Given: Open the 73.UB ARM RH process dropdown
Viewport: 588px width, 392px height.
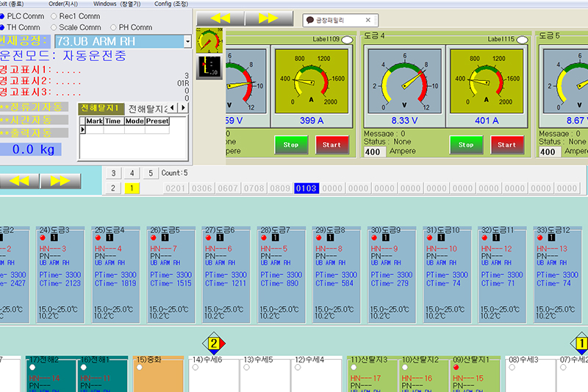Looking at the screenshot, I should point(187,41).
